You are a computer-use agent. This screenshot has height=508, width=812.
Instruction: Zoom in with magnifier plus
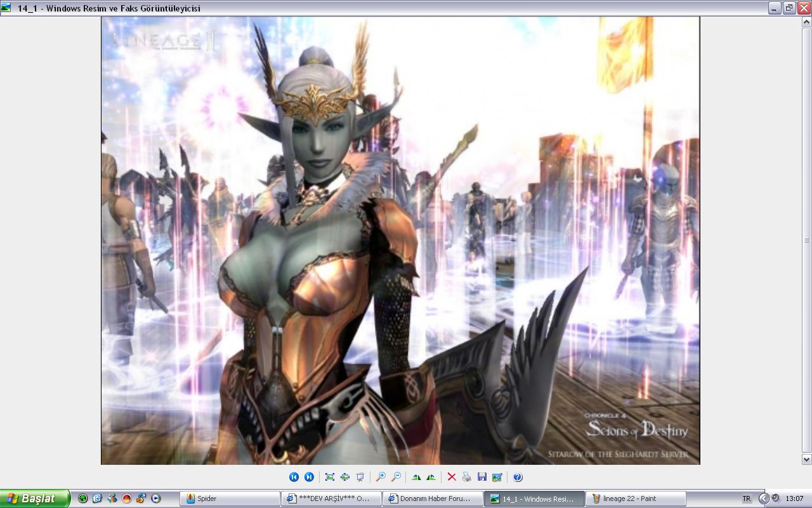tap(381, 477)
